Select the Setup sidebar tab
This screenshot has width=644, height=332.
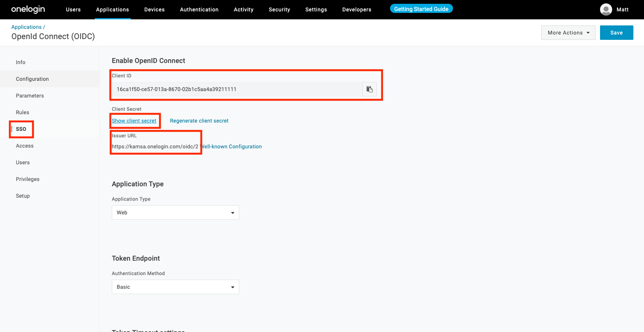tap(50, 196)
